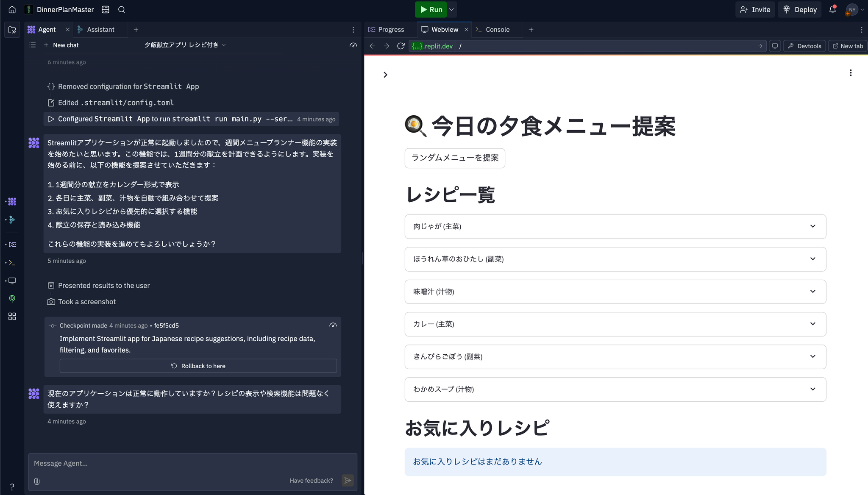The image size is (868, 495).
Task: Open the help question mark icon
Action: 12,487
